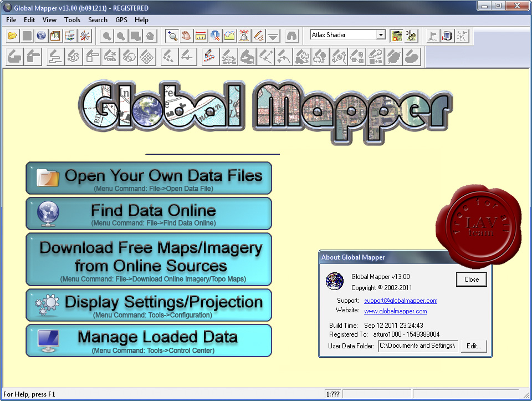Select the Zoom magnifier tool
This screenshot has height=401, width=532.
pyautogui.click(x=172, y=36)
